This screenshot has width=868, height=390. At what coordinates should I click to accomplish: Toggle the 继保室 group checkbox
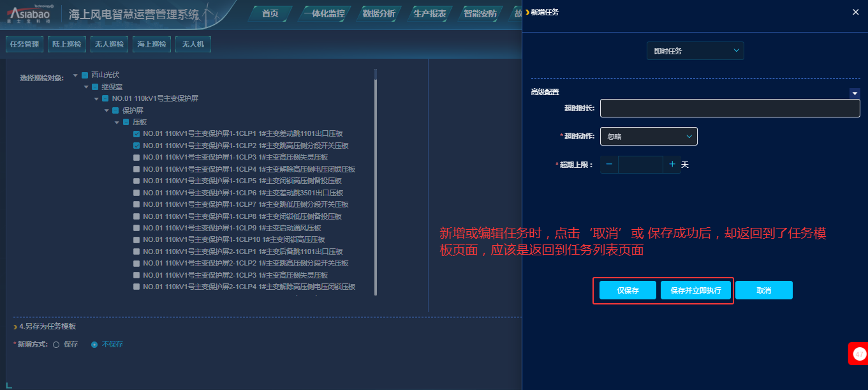pyautogui.click(x=95, y=87)
